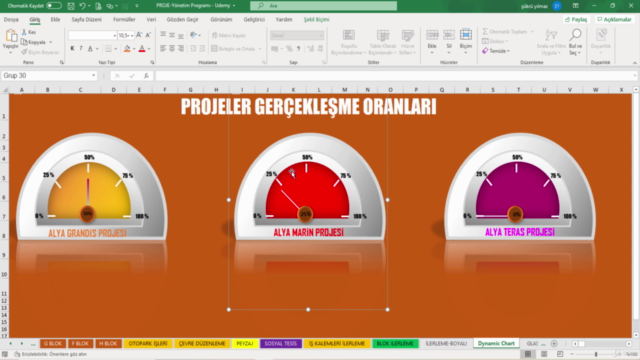Switch to the PEYZAJ sheet tab

[x=244, y=343]
